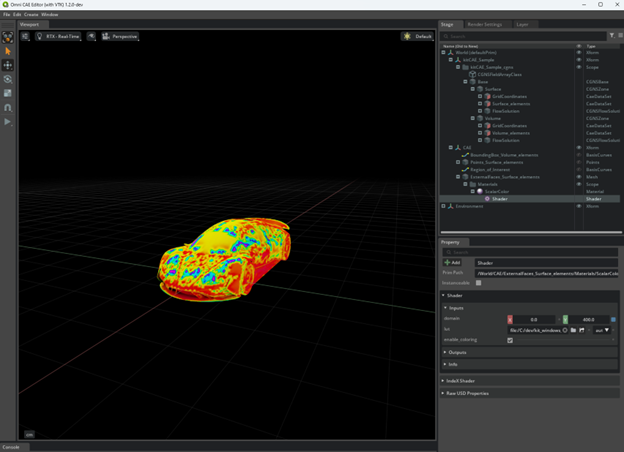Click the blue domain reset square
This screenshot has height=452, width=624.
[613, 320]
